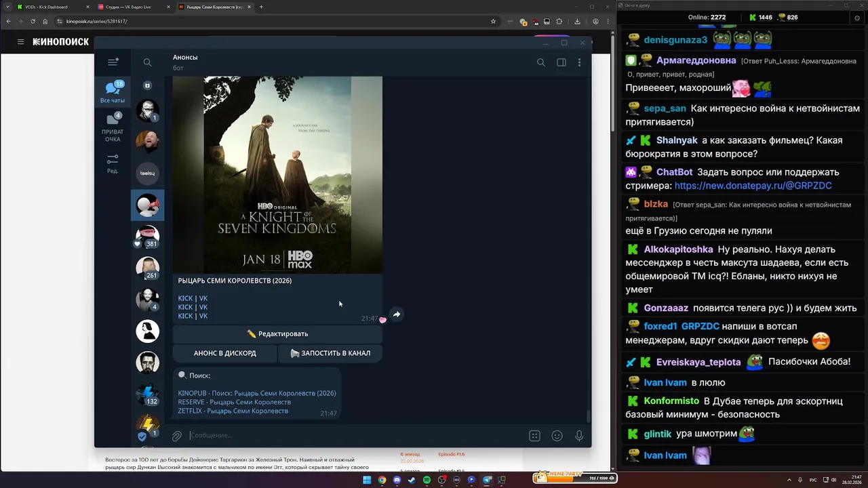The image size is (868, 488).
Task: Open the chat with 'teelsy' avatar
Action: tap(148, 174)
